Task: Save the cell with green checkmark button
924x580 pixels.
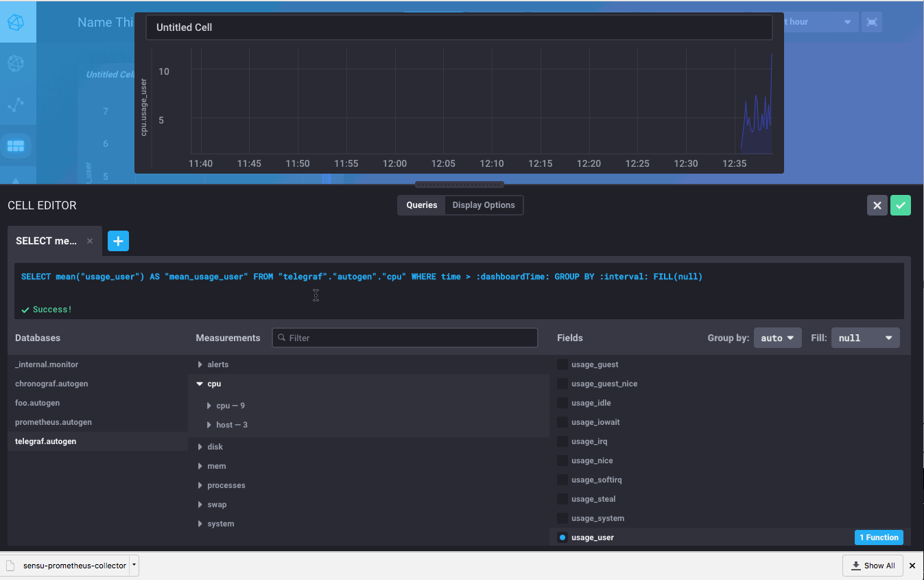Action: coord(901,205)
